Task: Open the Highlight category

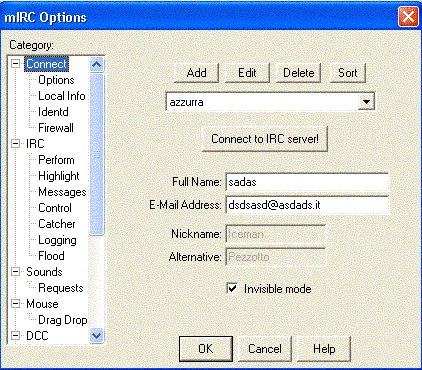Action: pyautogui.click(x=59, y=176)
